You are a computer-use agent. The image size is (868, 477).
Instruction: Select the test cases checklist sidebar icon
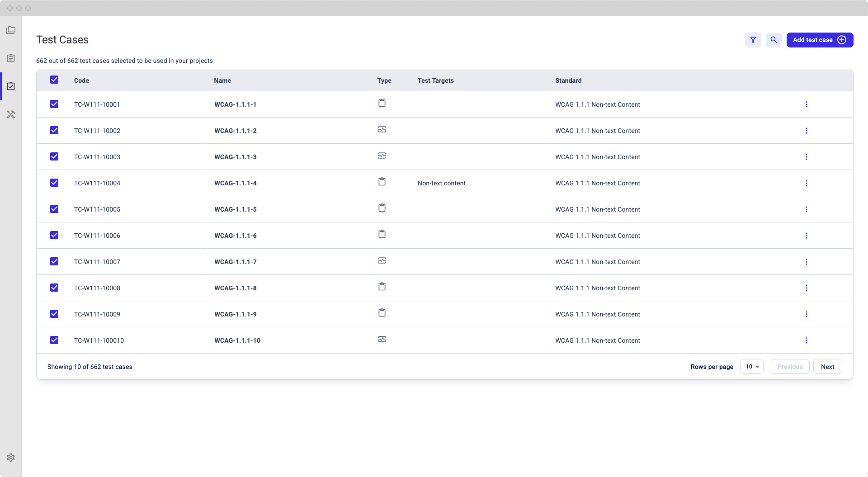click(x=11, y=86)
